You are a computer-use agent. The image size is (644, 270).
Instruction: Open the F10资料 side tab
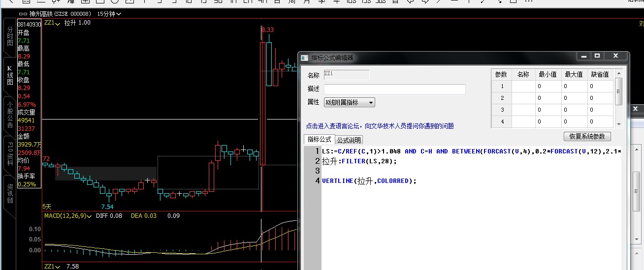tap(10, 154)
